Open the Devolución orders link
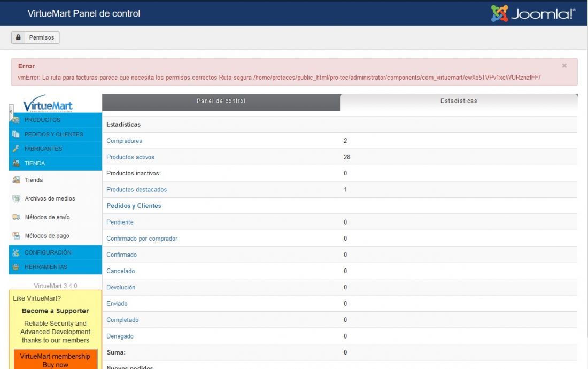The height and width of the screenshot is (369, 588). click(x=121, y=287)
